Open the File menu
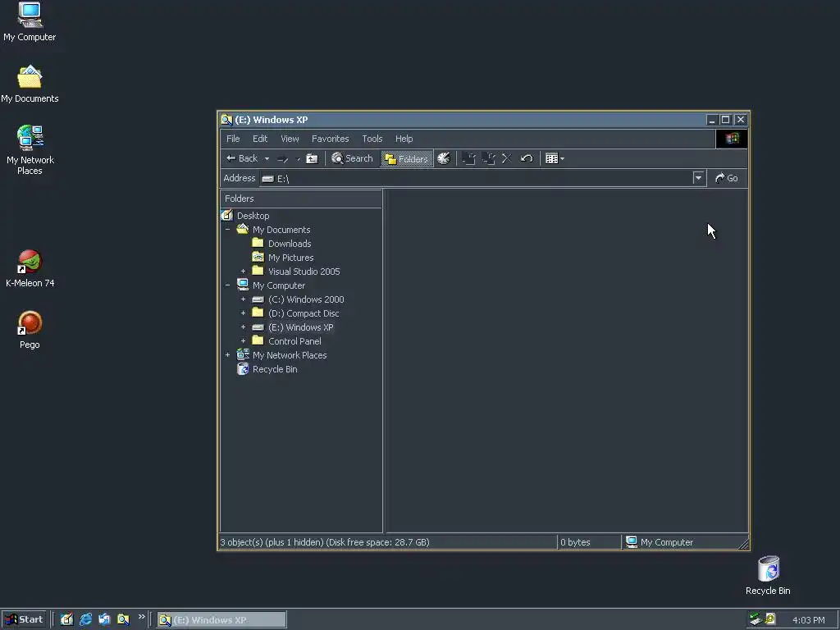Image resolution: width=840 pixels, height=630 pixels. pyautogui.click(x=233, y=139)
